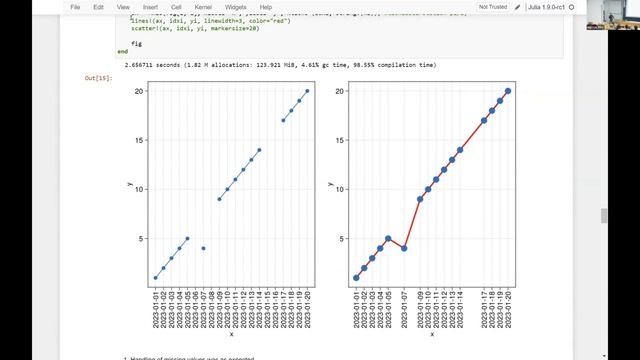Image resolution: width=640 pixels, height=360 pixels.
Task: Click the pencil edit mode icon
Action: (518, 7)
